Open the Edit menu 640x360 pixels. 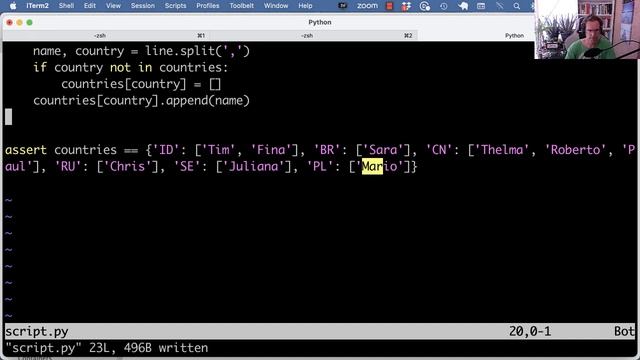(89, 6)
